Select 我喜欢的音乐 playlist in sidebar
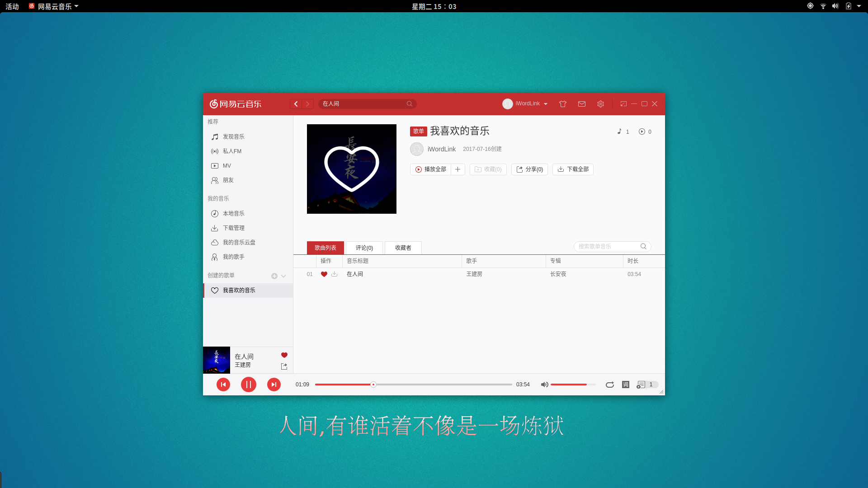 (248, 291)
